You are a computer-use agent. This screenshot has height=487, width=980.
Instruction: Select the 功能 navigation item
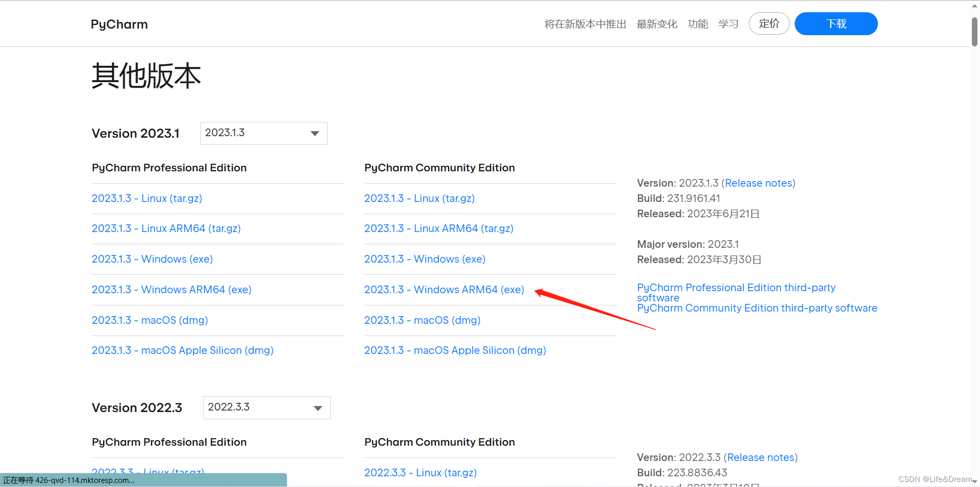point(698,24)
